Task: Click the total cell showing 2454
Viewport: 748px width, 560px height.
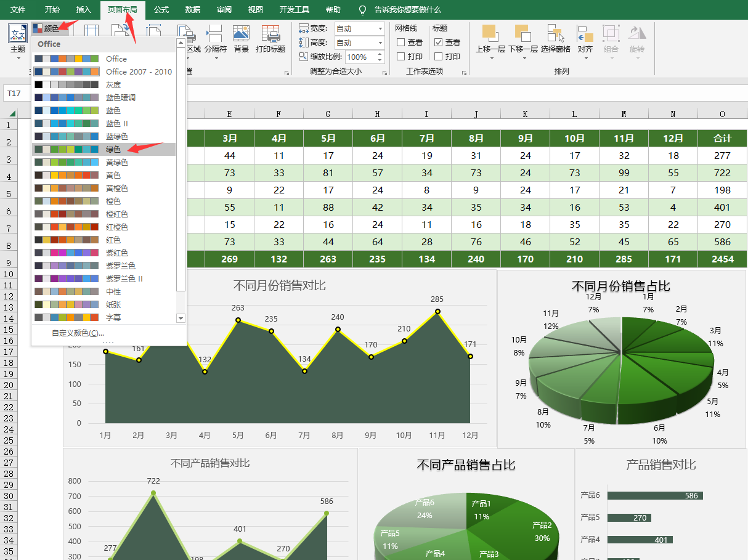Action: pyautogui.click(x=722, y=259)
